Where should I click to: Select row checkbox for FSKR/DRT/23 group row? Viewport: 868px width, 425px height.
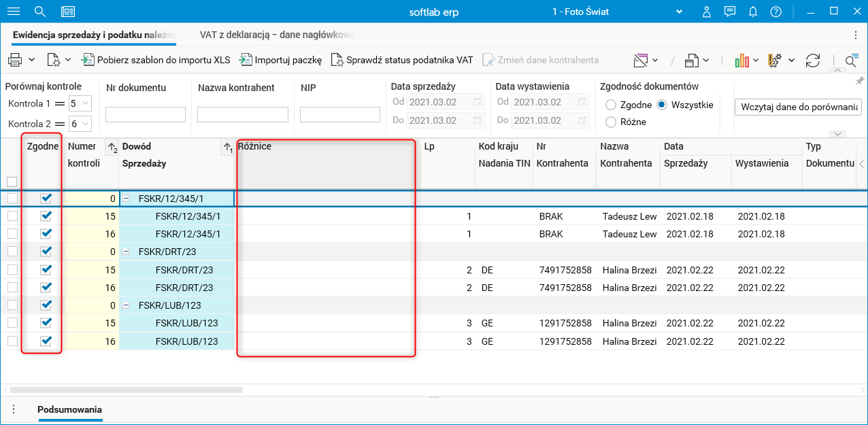(12, 252)
